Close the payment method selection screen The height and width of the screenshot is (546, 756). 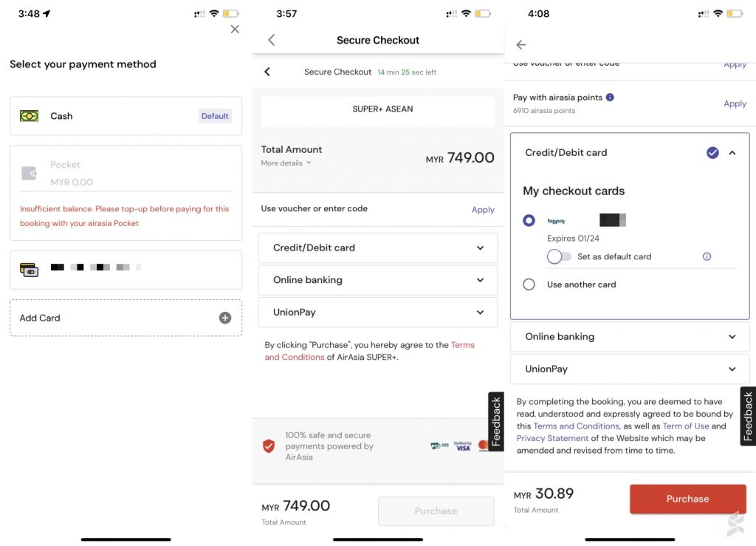tap(235, 30)
